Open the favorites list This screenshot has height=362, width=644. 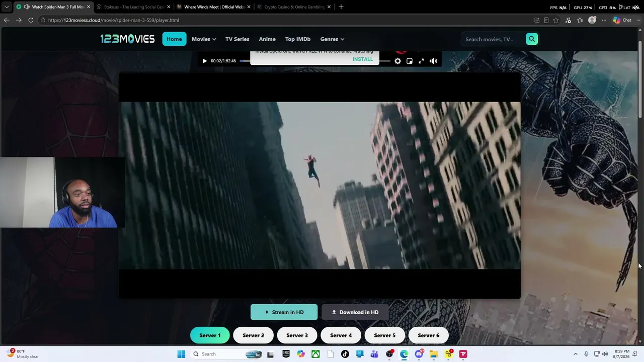point(580,20)
